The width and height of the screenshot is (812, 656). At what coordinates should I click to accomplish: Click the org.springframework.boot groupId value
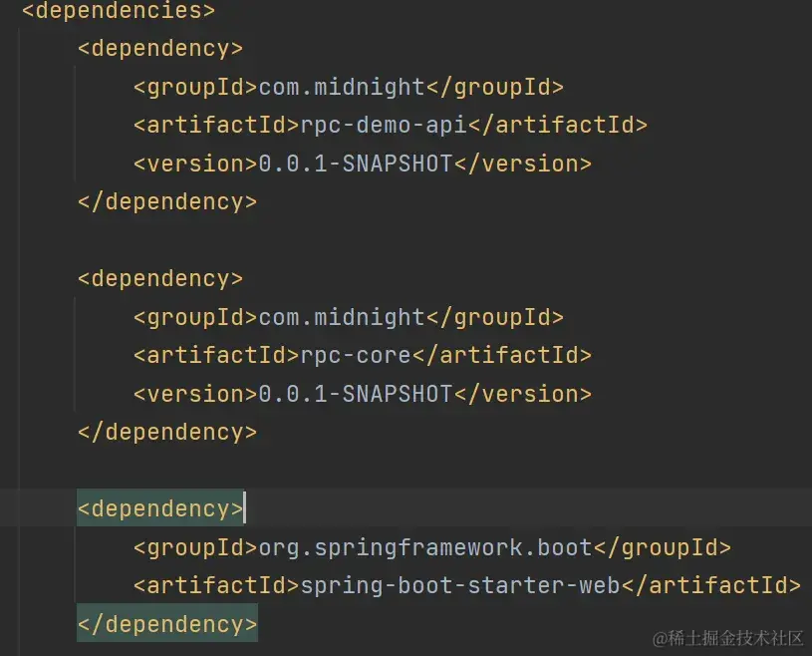[425, 547]
